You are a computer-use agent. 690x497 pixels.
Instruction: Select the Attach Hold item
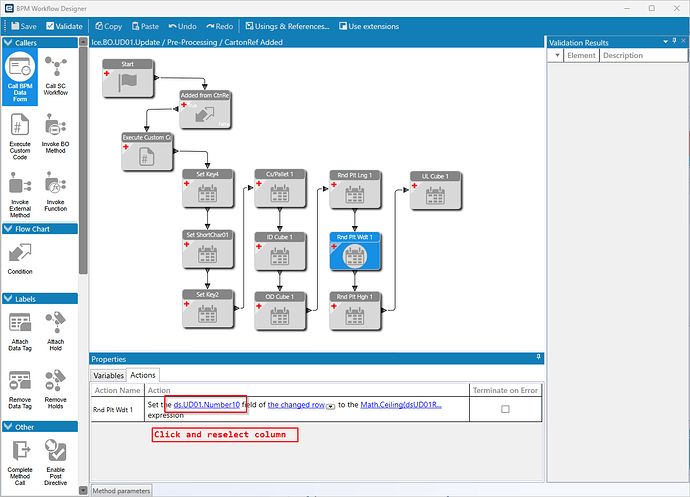tap(55, 331)
